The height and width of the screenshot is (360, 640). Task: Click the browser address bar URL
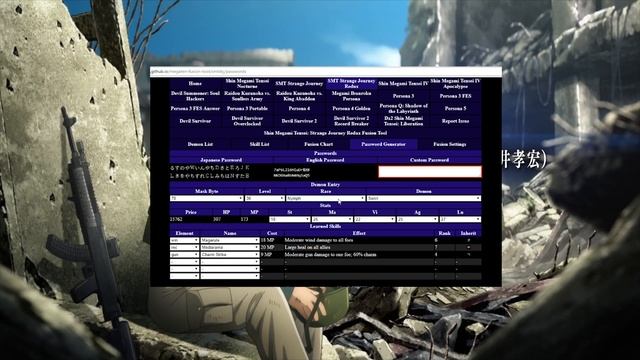point(198,71)
